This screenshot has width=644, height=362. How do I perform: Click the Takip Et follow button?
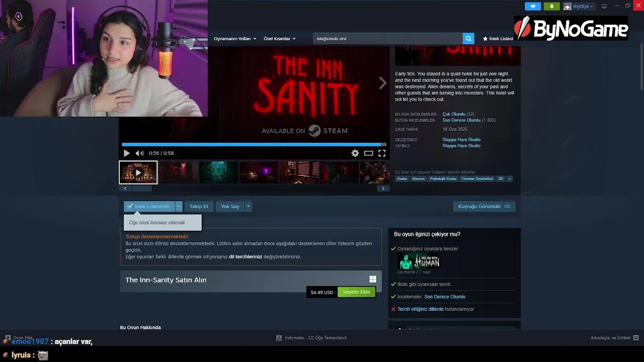(199, 207)
